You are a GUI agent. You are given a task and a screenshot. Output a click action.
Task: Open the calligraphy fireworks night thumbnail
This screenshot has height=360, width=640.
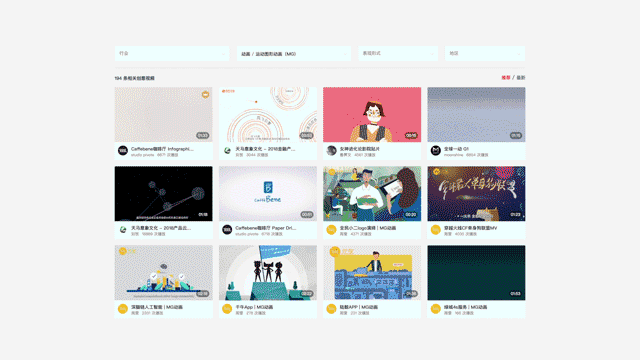pyautogui.click(x=476, y=193)
